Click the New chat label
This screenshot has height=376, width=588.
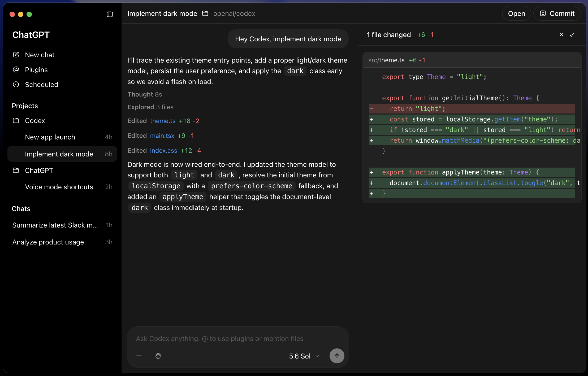tap(40, 55)
